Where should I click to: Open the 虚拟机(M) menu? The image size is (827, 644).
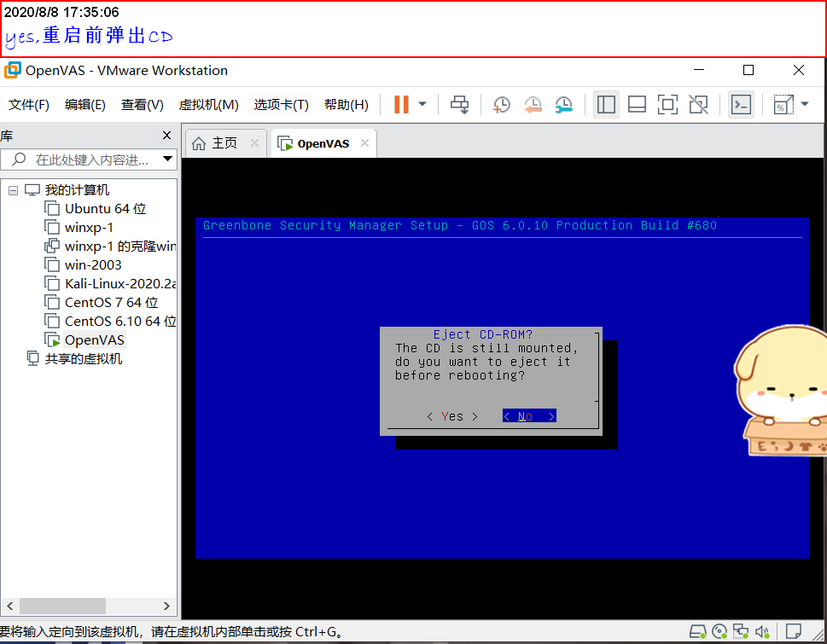tap(209, 104)
